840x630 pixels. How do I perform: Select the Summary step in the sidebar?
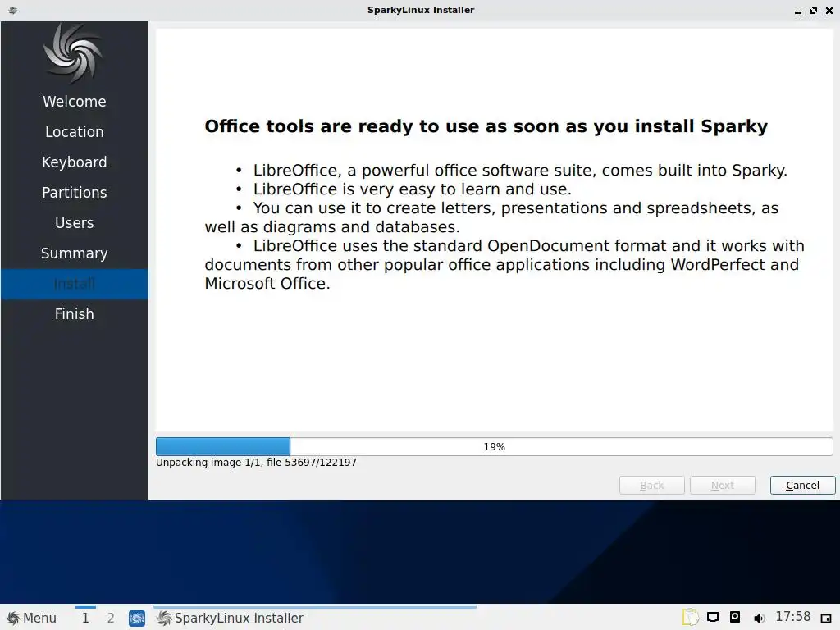coord(75,253)
